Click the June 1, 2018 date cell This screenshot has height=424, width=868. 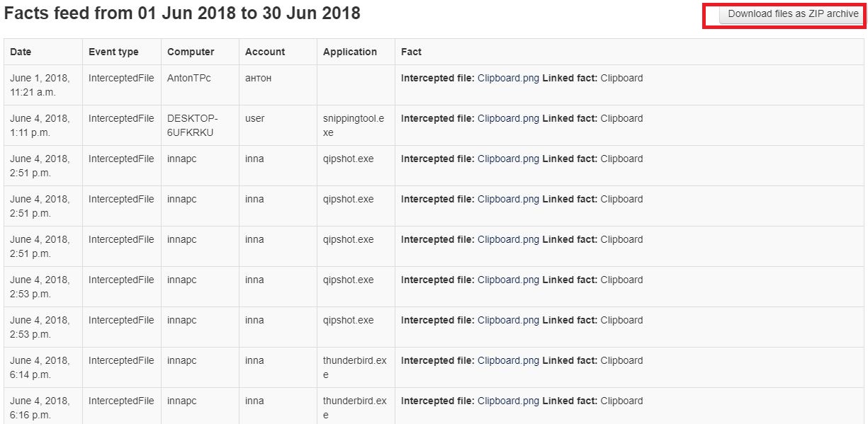coord(40,85)
